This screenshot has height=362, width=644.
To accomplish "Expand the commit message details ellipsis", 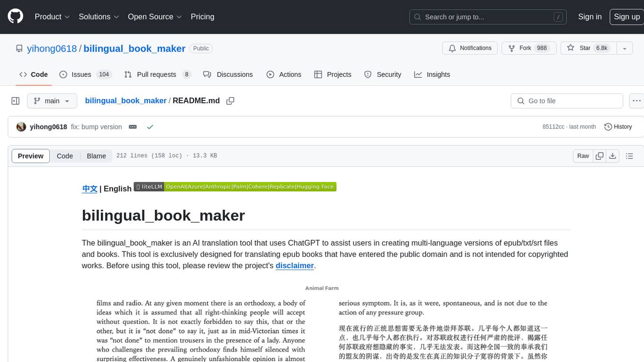I will (x=133, y=127).
